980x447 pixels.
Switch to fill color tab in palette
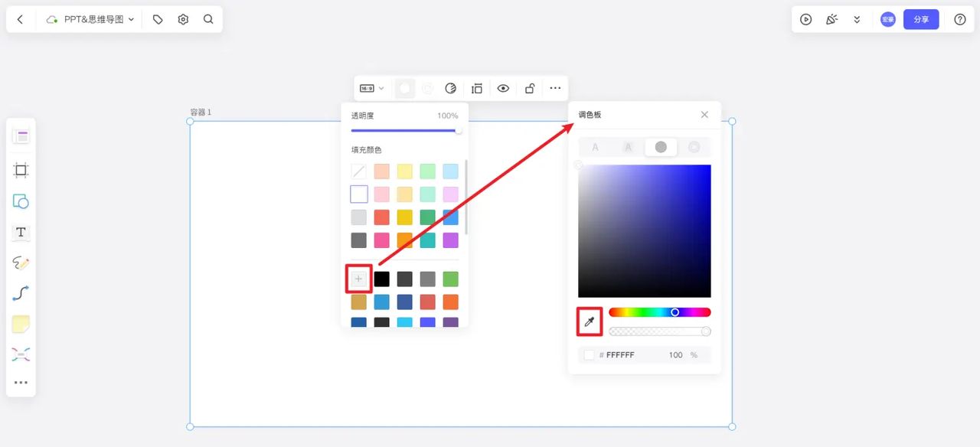tap(661, 147)
